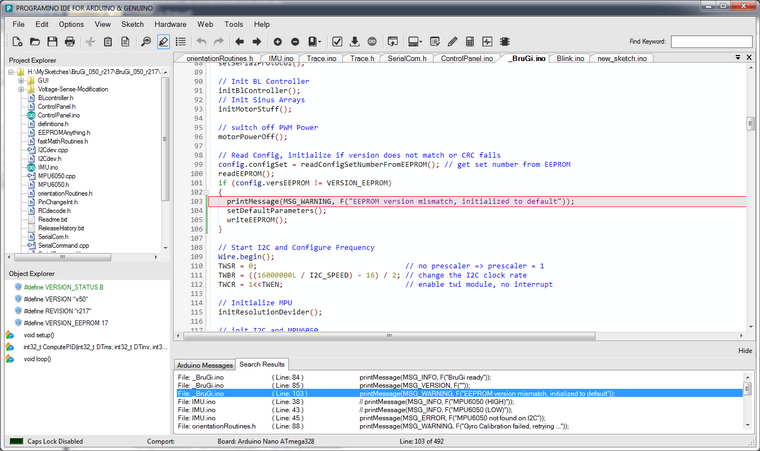This screenshot has width=760, height=451.
Task: Switch to the Arduino Messages tab
Action: [205, 365]
